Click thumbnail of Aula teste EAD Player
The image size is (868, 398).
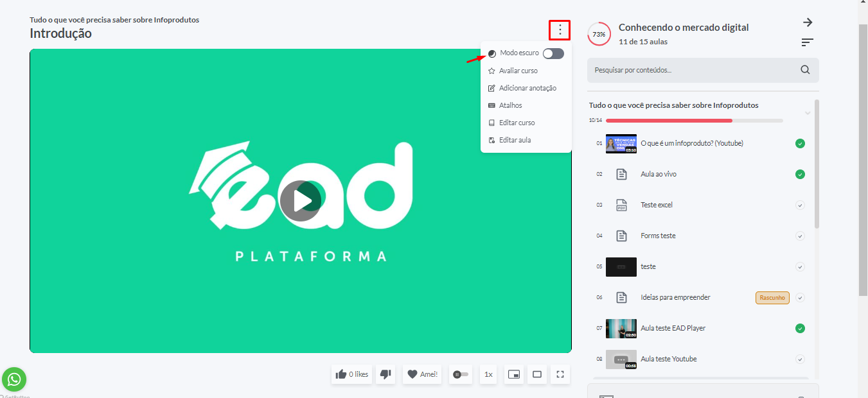click(x=621, y=328)
